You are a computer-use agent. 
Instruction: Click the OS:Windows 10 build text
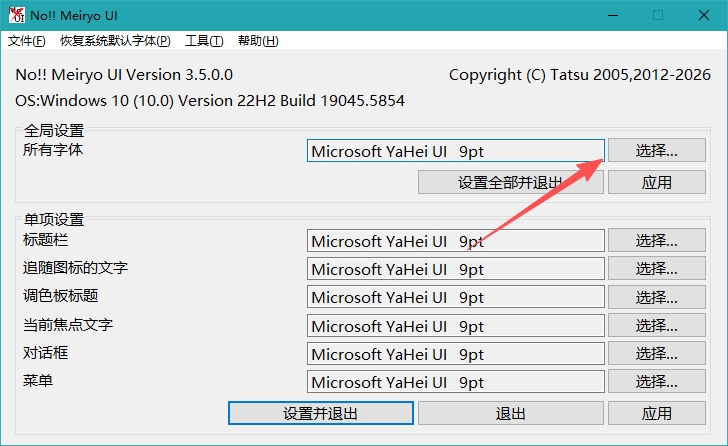pyautogui.click(x=210, y=101)
